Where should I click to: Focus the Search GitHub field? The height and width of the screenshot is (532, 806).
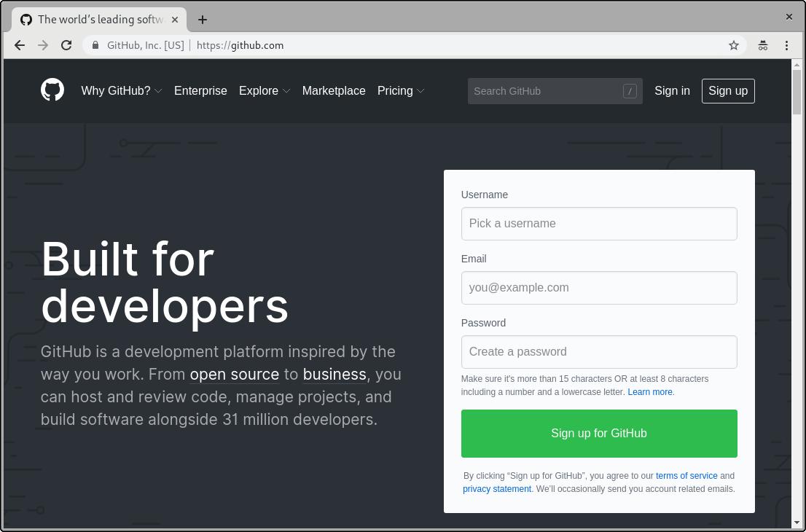point(547,91)
